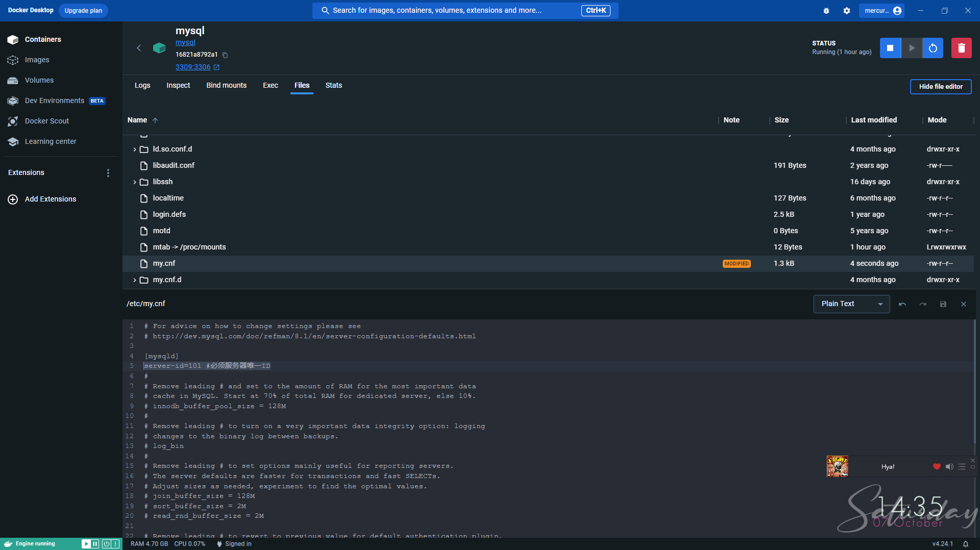Redo the edit in file editor

click(x=923, y=304)
